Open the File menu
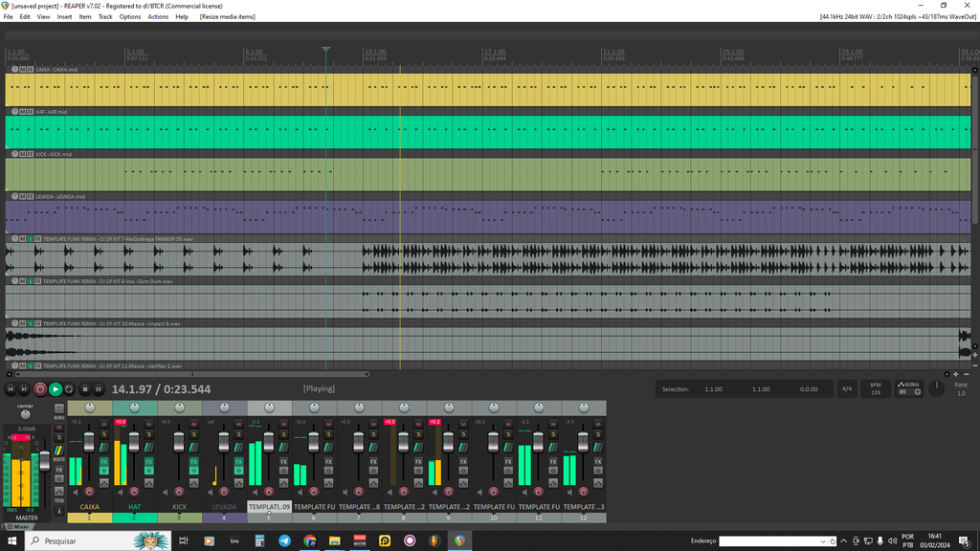Viewport: 980px width, 551px height. click(8, 17)
